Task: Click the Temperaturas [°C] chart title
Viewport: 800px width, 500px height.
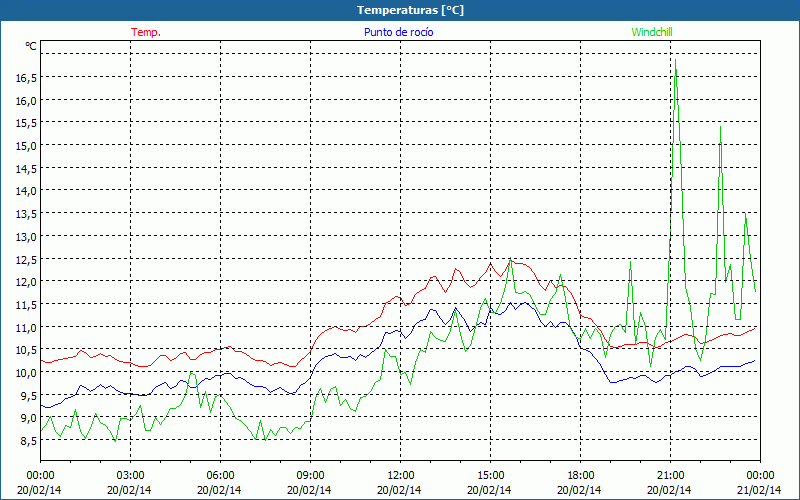Action: [410, 10]
